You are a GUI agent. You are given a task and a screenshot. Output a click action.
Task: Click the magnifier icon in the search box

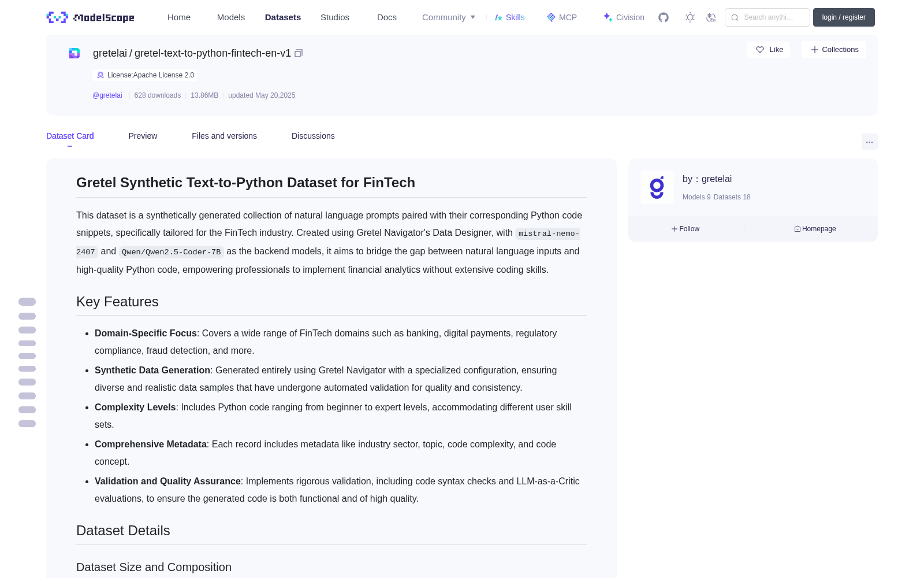click(735, 17)
